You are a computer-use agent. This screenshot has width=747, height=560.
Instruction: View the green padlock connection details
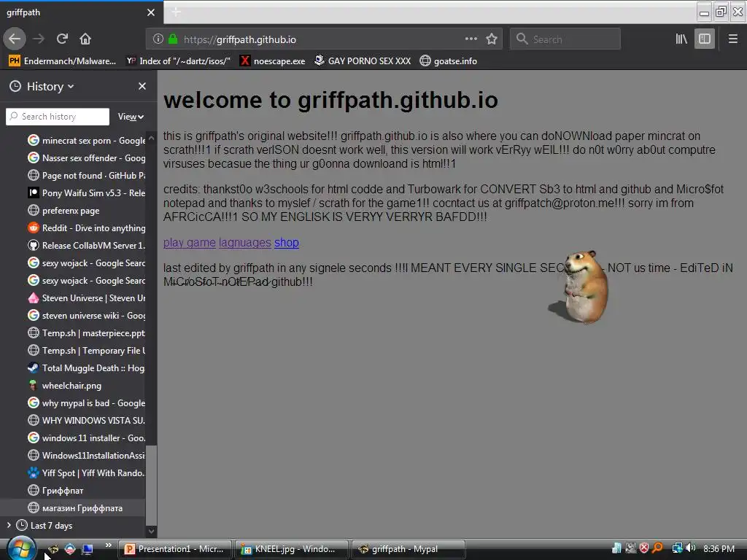[173, 39]
